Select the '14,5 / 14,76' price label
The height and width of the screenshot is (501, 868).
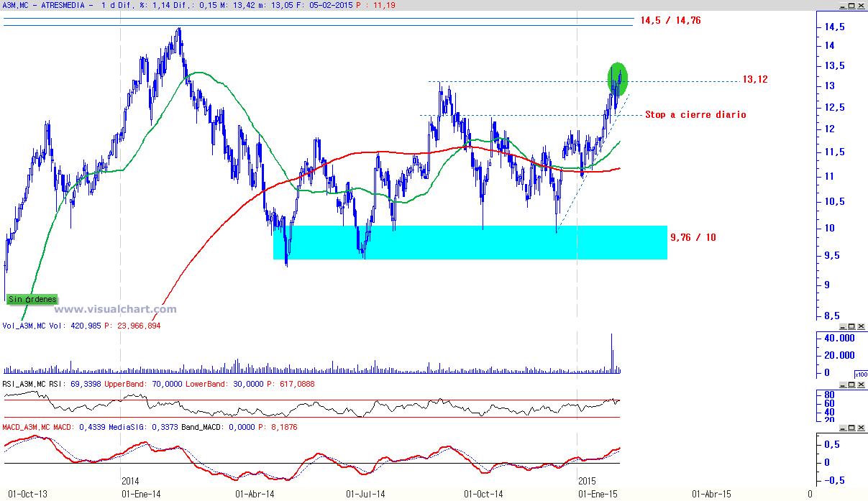tap(670, 21)
